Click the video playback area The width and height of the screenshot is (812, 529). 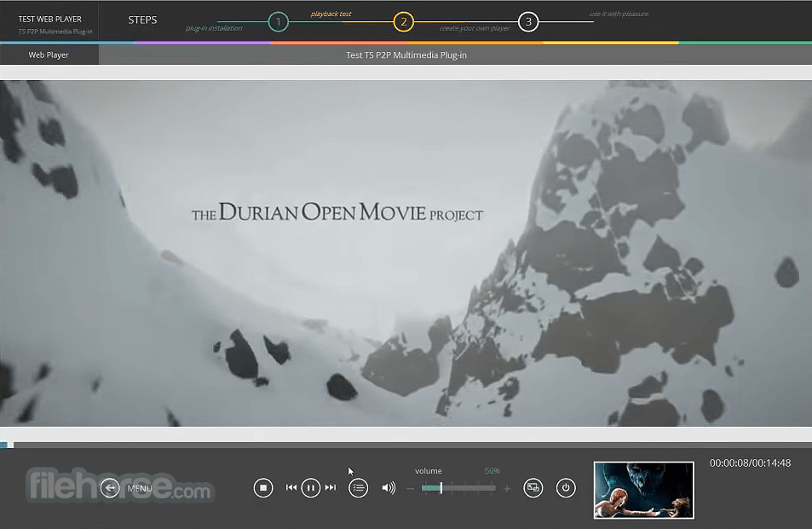(406, 253)
